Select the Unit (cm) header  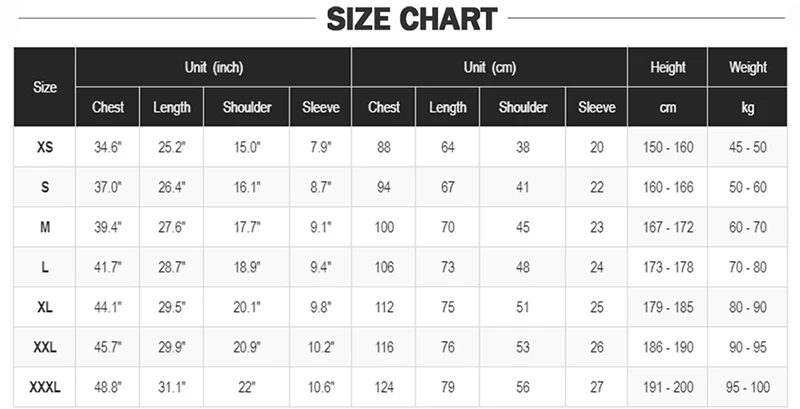click(x=489, y=67)
